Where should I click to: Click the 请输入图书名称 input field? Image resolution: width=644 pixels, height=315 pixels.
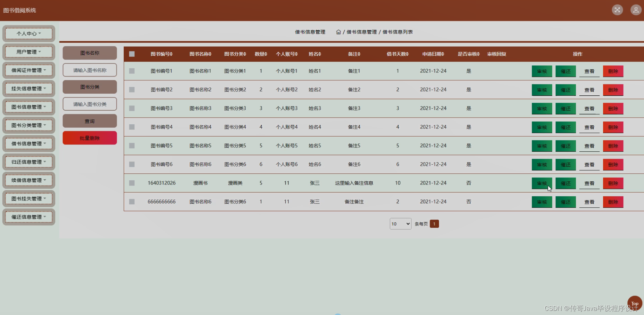(89, 70)
